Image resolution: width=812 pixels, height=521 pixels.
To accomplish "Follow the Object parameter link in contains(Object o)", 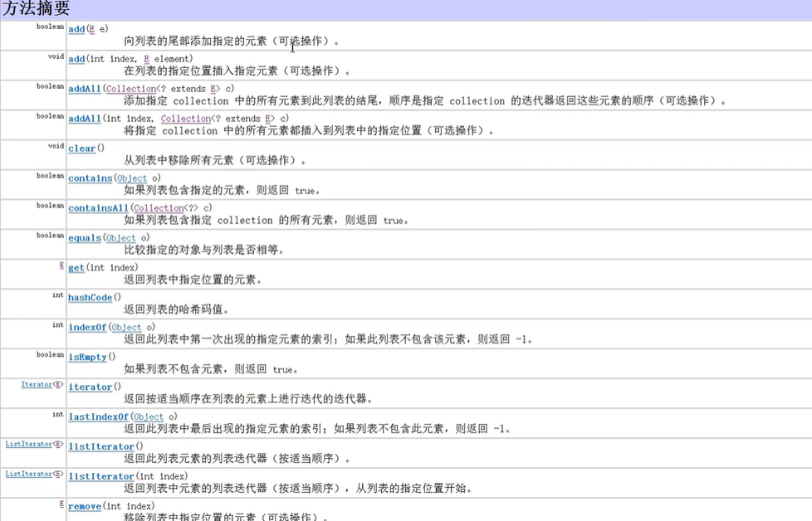I will (x=132, y=178).
